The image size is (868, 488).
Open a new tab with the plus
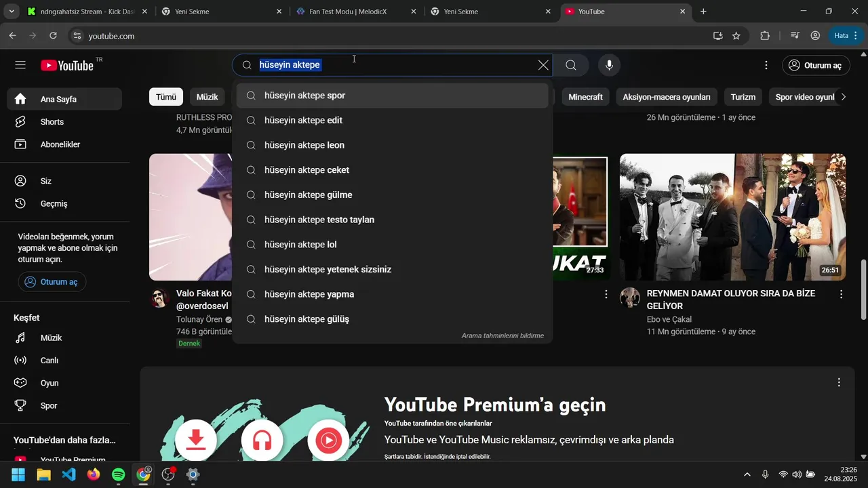pos(703,12)
